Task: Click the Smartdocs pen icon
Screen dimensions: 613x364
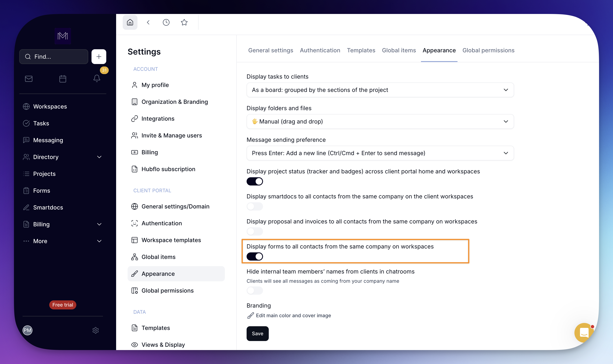Action: coord(26,207)
